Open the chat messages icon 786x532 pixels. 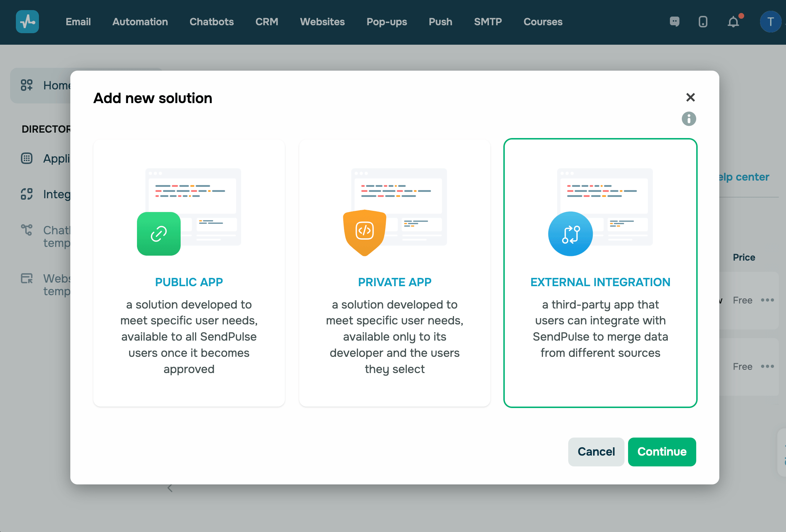pyautogui.click(x=675, y=22)
